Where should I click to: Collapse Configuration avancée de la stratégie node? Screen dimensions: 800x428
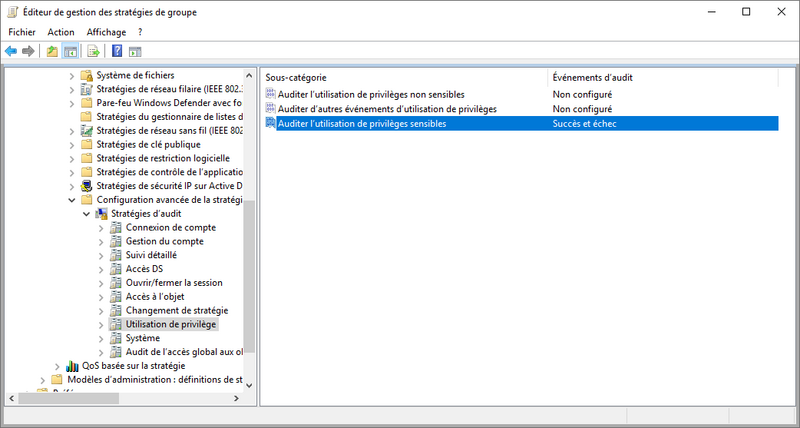pos(71,200)
